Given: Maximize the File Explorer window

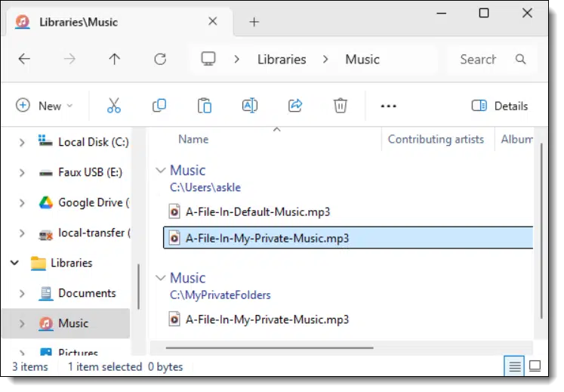Looking at the screenshot, I should (x=484, y=14).
